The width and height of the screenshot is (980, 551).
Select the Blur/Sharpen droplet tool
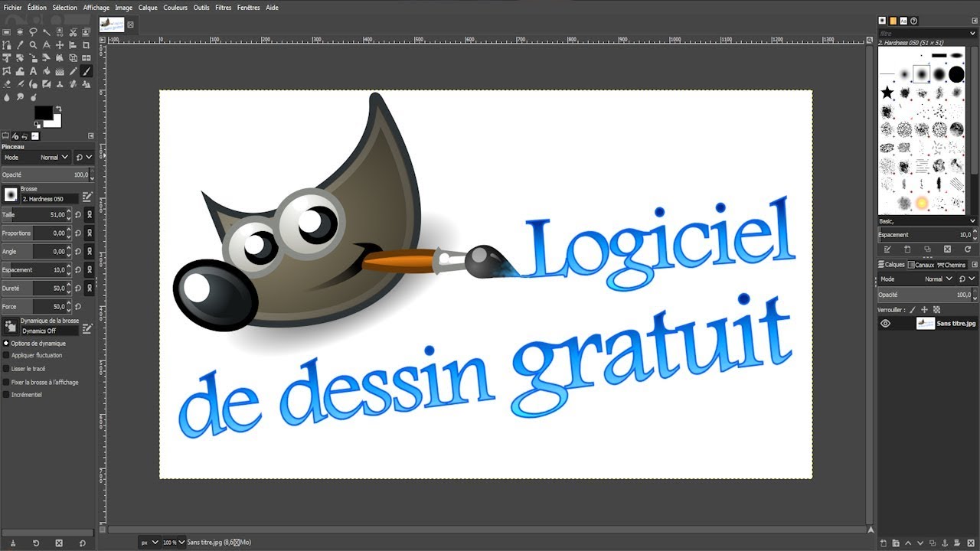coord(6,97)
